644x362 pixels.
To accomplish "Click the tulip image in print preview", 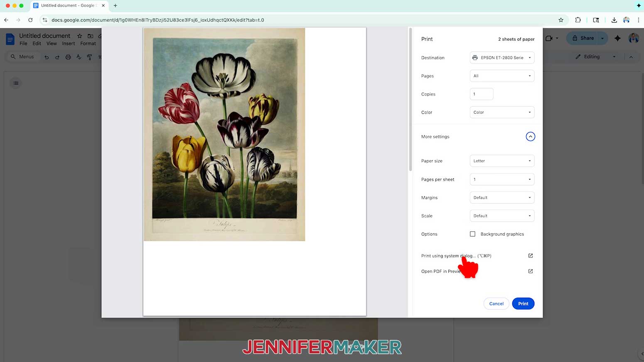I will pos(224,135).
